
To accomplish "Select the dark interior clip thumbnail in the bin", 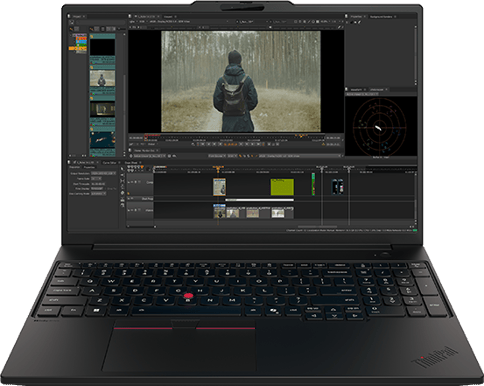I will 102,109.
